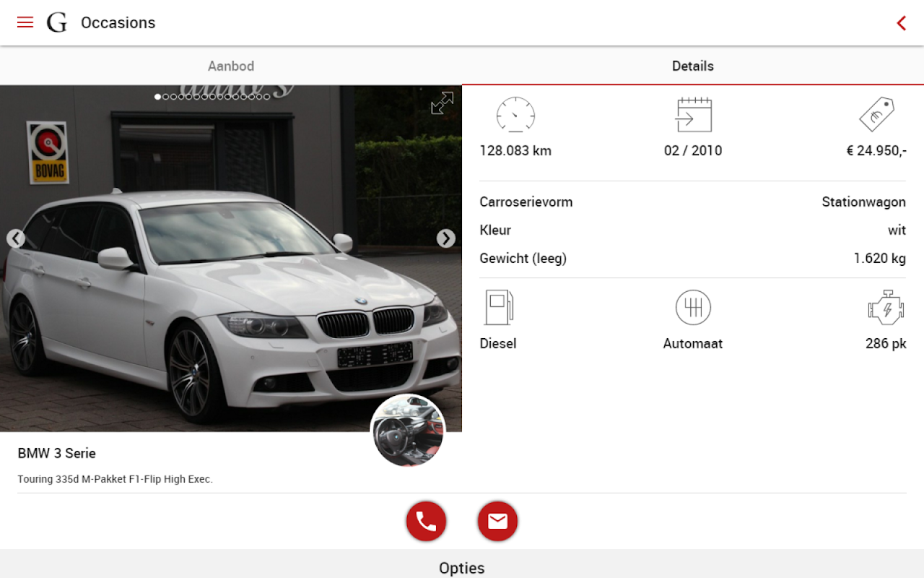924x578 pixels.
Task: Click the BMW 3 Serie title
Action: click(57, 454)
